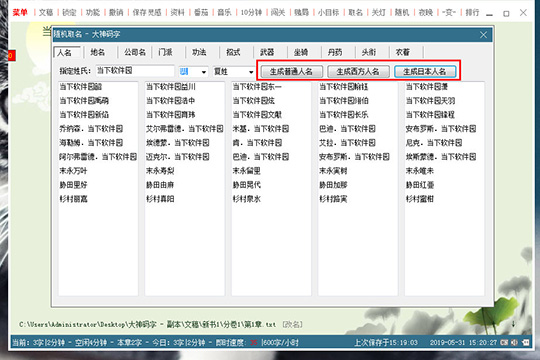
Task: Switch to the 公司名 tab
Action: (x=135, y=52)
